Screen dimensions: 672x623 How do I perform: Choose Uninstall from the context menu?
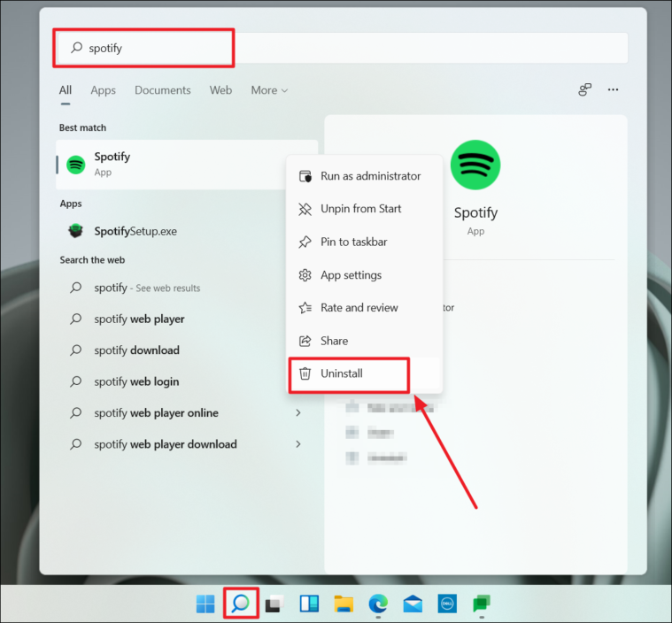(x=364, y=373)
